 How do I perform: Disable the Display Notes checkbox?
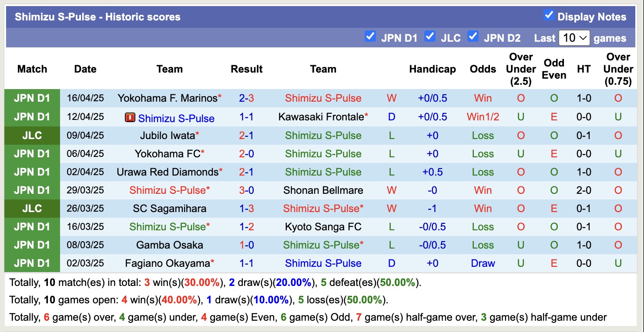549,14
